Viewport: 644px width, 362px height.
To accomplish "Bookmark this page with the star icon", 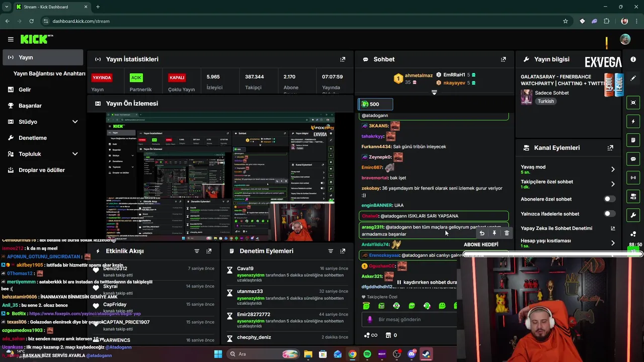I will point(566,21).
